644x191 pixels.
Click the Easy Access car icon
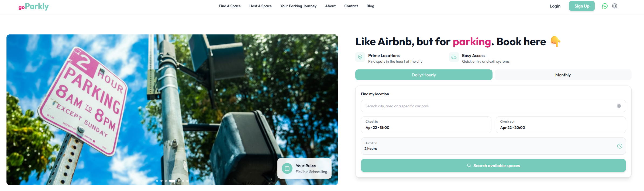coord(454,57)
